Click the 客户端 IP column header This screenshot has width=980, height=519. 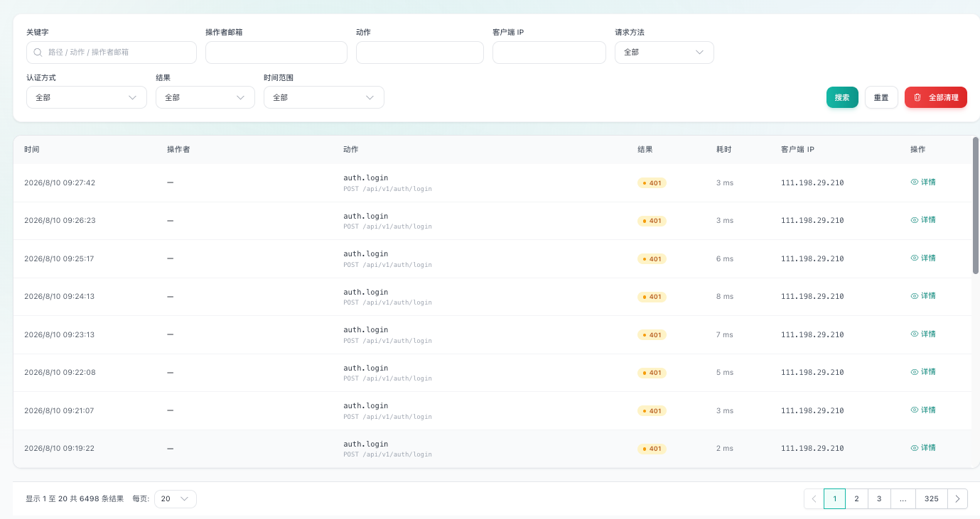[797, 150]
